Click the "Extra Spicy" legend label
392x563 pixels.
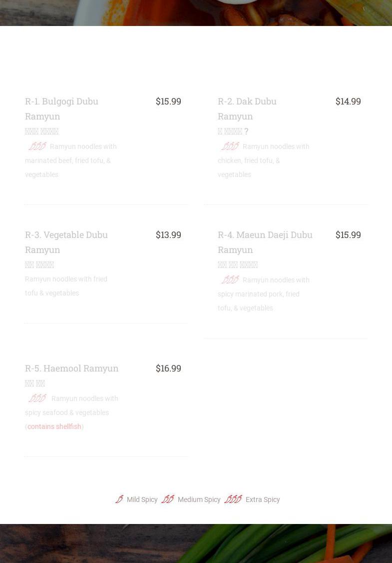[x=263, y=499]
